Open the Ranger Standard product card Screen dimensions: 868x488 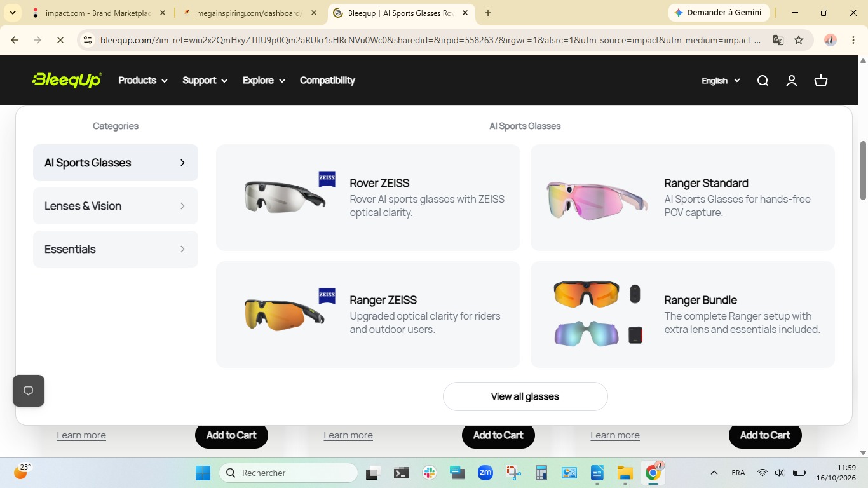pyautogui.click(x=682, y=198)
